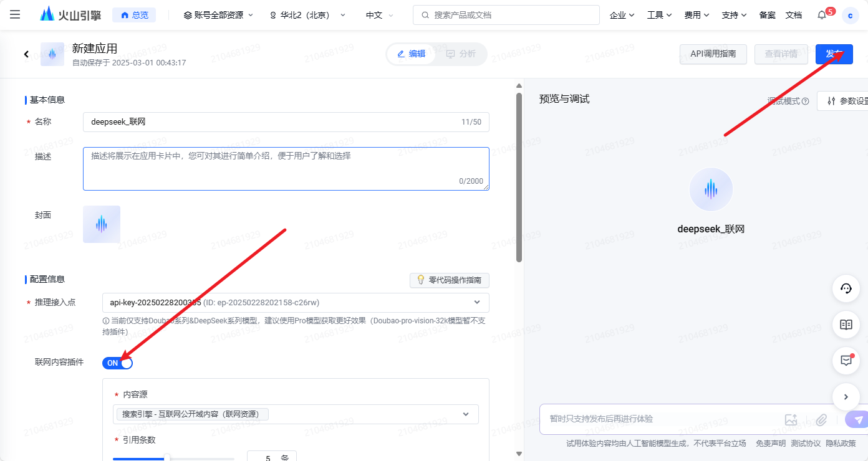Collapse the floating sidebar with chevron
The height and width of the screenshot is (461, 868).
point(846,396)
